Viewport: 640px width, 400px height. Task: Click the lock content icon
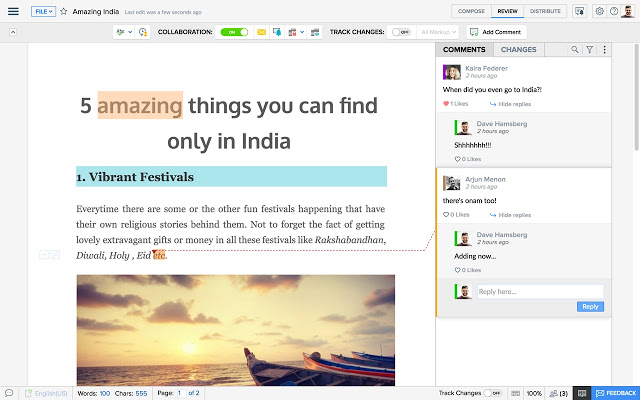pyautogui.click(x=292, y=32)
